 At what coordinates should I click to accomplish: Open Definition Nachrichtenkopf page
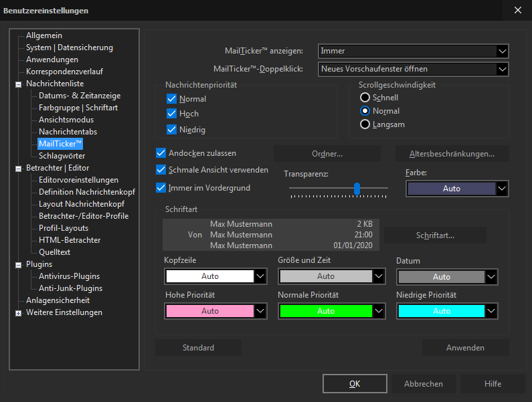click(x=87, y=192)
